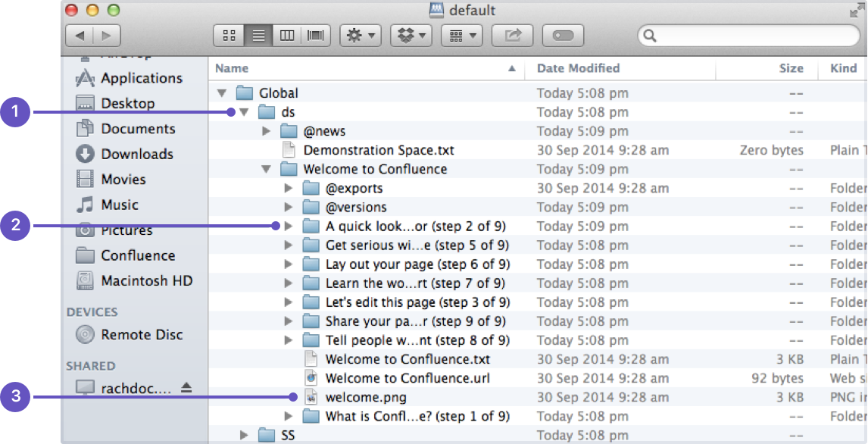Image resolution: width=868 pixels, height=444 pixels.
Task: Sort files by Size column header
Action: (791, 68)
